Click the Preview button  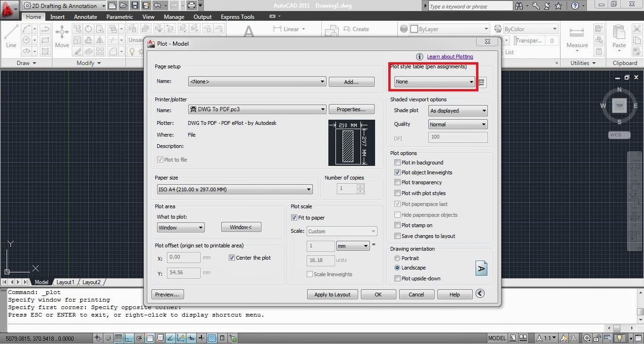(x=167, y=294)
